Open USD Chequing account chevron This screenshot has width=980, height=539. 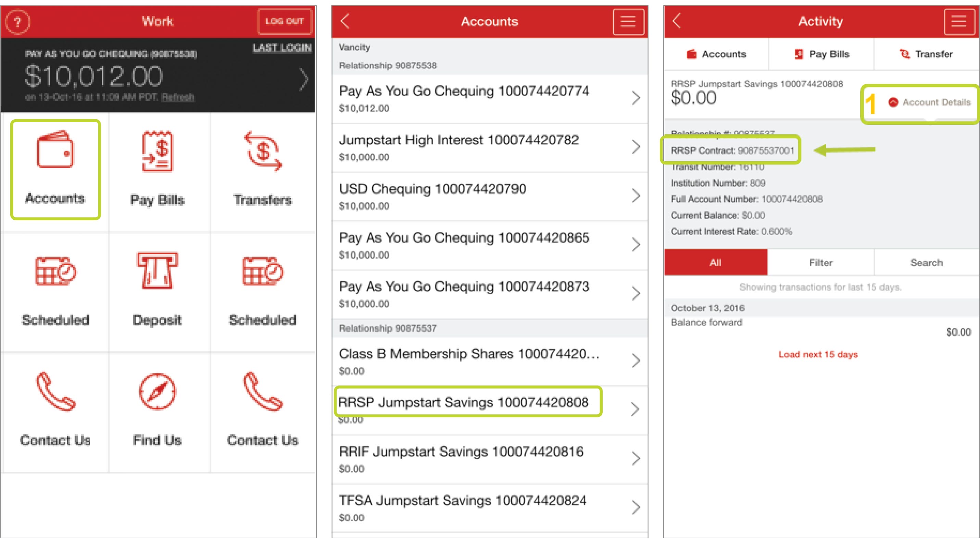click(x=635, y=196)
